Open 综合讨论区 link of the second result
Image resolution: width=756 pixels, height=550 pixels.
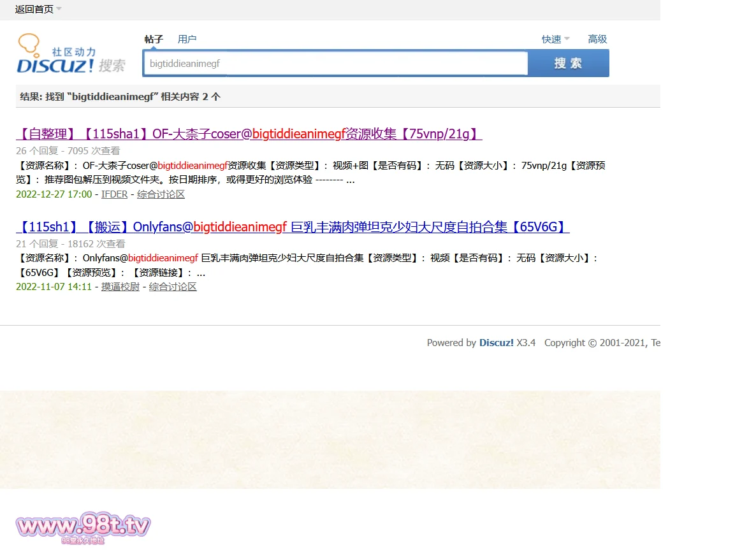[x=173, y=287]
